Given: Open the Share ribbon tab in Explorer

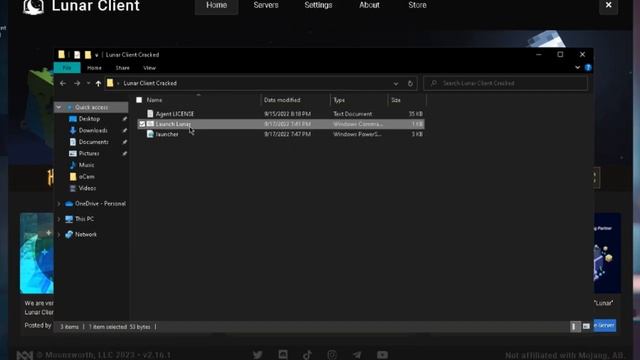Looking at the screenshot, I should tap(122, 68).
